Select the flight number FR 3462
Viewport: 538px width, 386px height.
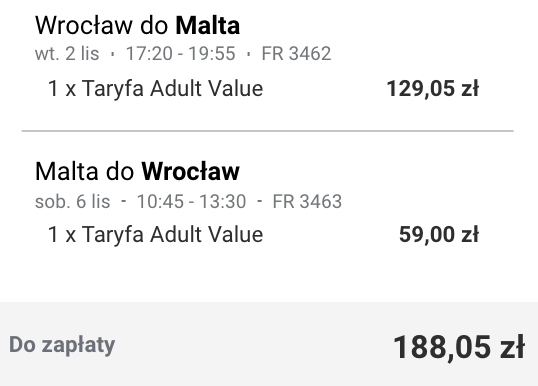click(296, 54)
